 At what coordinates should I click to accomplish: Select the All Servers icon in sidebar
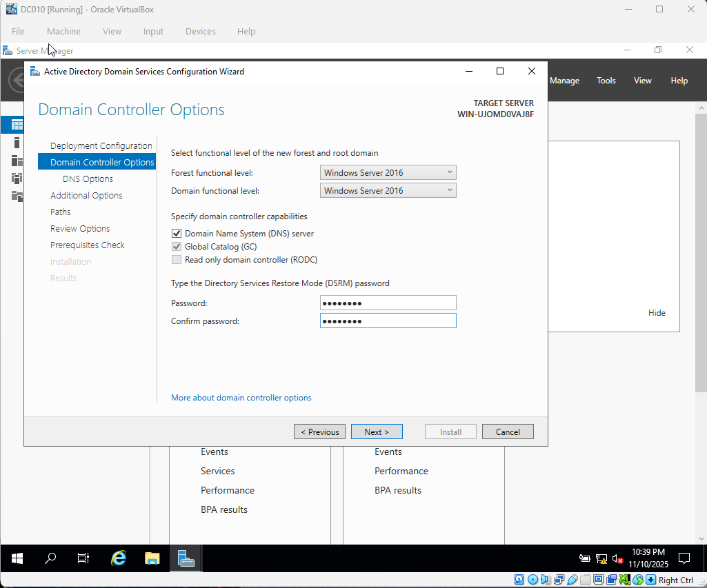pyautogui.click(x=14, y=161)
